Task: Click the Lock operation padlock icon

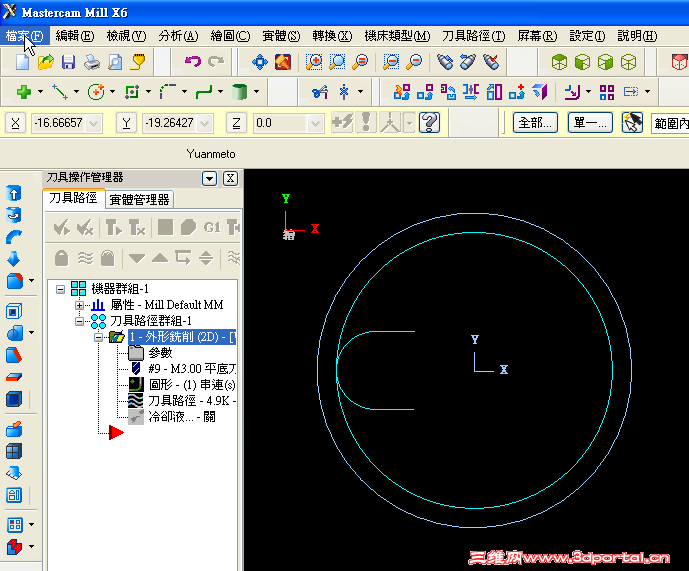Action: pyautogui.click(x=62, y=258)
